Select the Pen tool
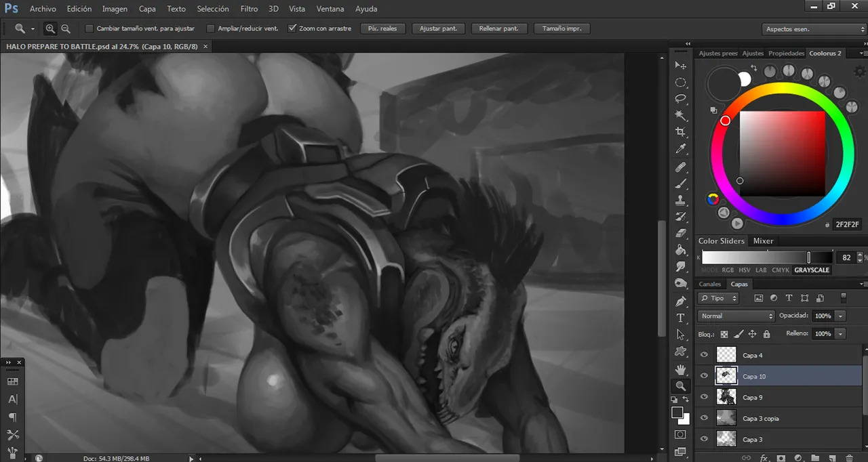The height and width of the screenshot is (462, 868). point(681,301)
